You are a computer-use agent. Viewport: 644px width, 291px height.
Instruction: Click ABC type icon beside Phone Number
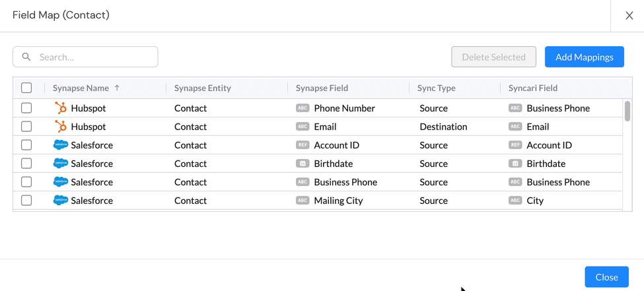[x=303, y=108]
